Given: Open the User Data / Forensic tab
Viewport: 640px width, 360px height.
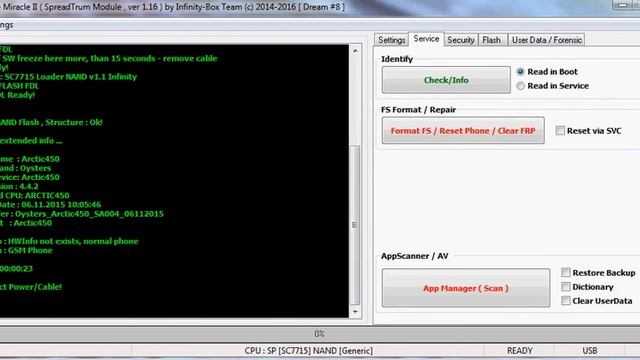Looking at the screenshot, I should [x=547, y=40].
